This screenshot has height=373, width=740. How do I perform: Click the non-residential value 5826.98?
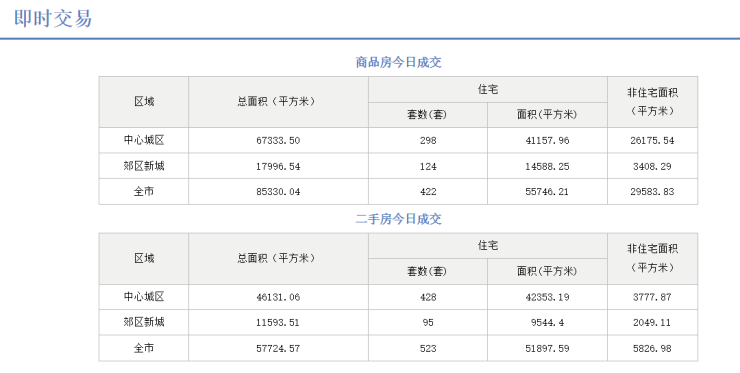tap(652, 348)
